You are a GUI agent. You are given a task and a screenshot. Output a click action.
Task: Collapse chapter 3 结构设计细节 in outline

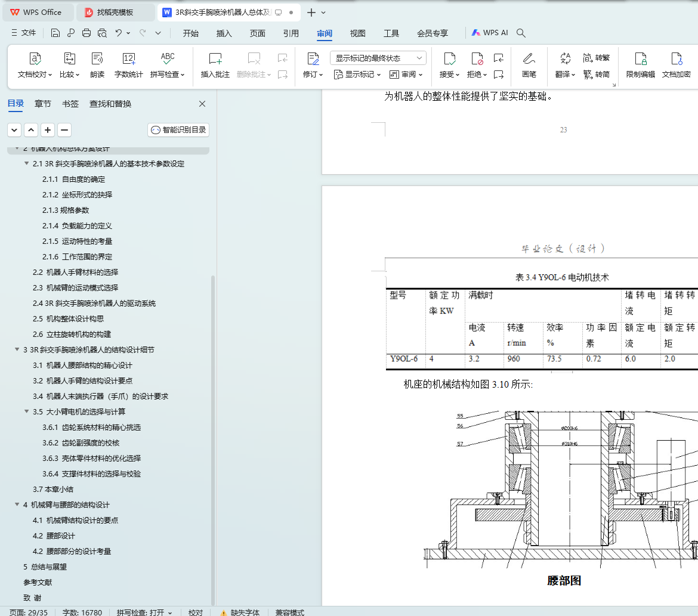[17, 350]
